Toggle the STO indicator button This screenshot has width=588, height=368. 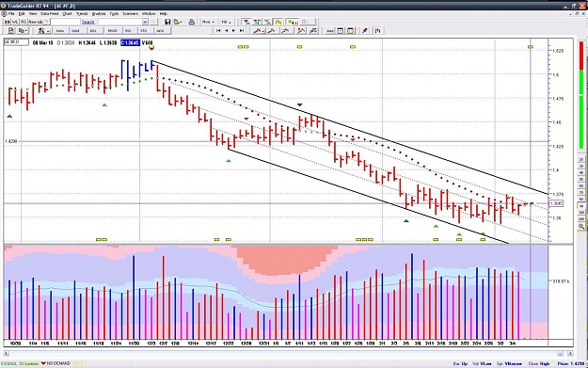click(x=144, y=31)
